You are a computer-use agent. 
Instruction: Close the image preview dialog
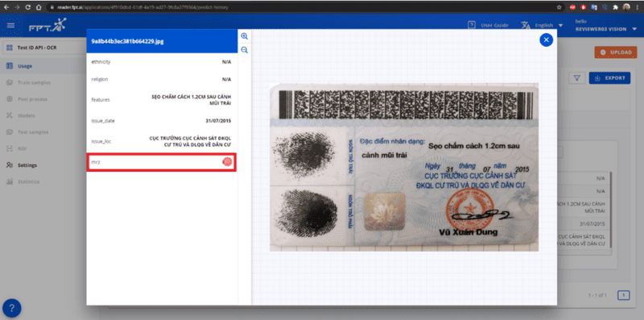pyautogui.click(x=546, y=39)
